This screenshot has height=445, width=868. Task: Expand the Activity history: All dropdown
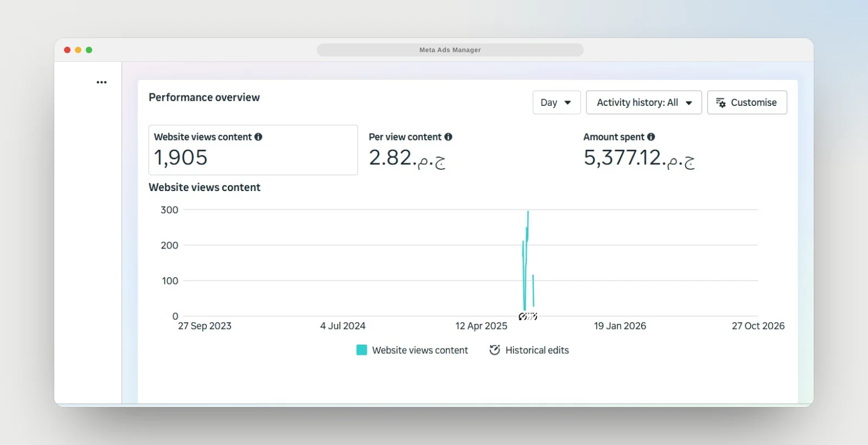tap(644, 103)
